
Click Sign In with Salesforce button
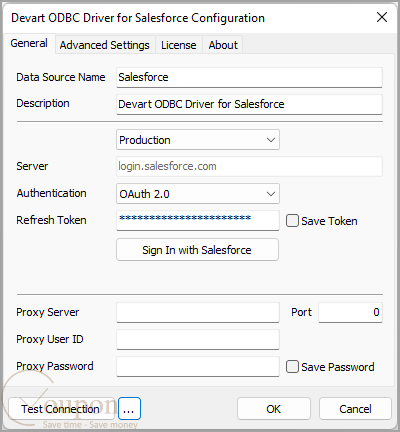pos(197,250)
